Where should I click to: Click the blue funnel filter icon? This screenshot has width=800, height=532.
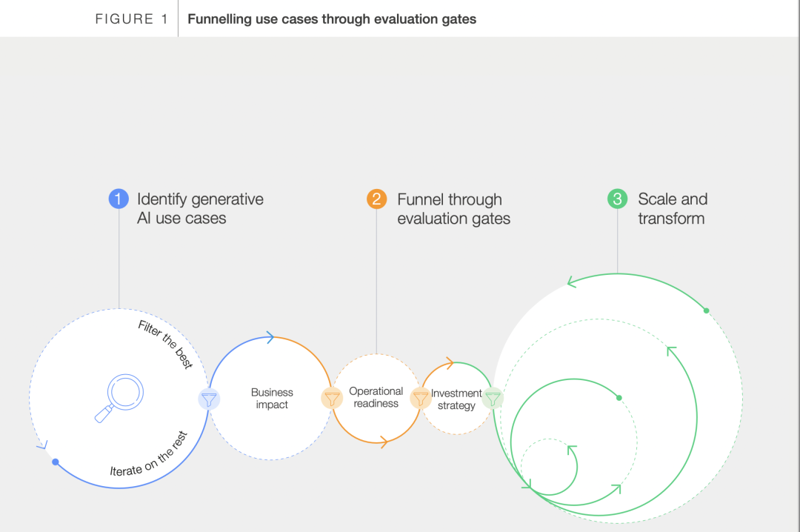(209, 399)
